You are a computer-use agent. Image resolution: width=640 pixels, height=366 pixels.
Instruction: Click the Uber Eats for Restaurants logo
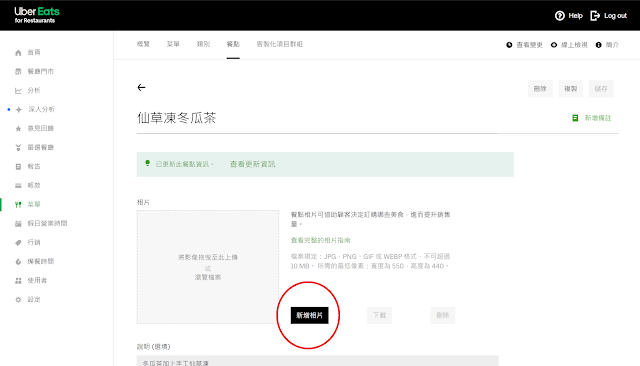[37, 15]
